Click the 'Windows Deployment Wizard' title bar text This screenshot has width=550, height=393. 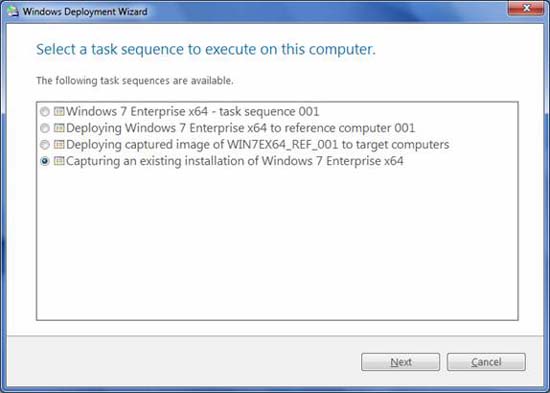[85, 12]
